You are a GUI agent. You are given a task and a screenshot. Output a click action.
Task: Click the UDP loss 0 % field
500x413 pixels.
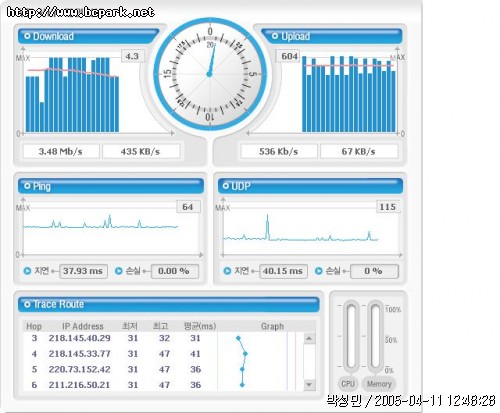[374, 271]
